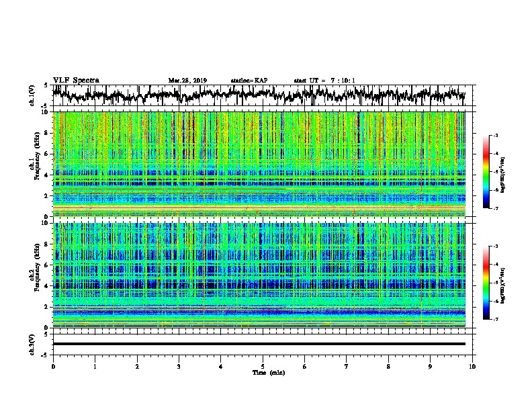
Task: Click time axis tick label "2"
Action: point(137,367)
